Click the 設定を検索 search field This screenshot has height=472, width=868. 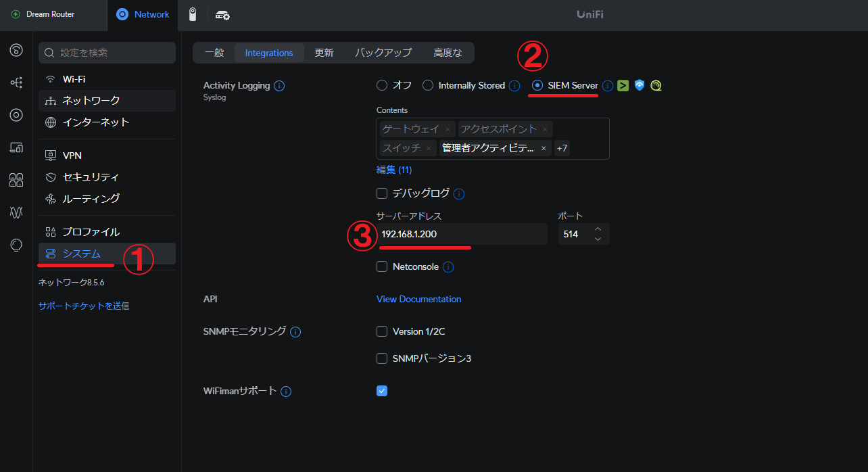107,52
